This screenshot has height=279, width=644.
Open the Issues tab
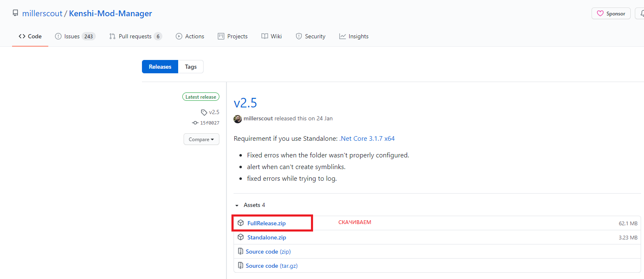pyautogui.click(x=75, y=36)
